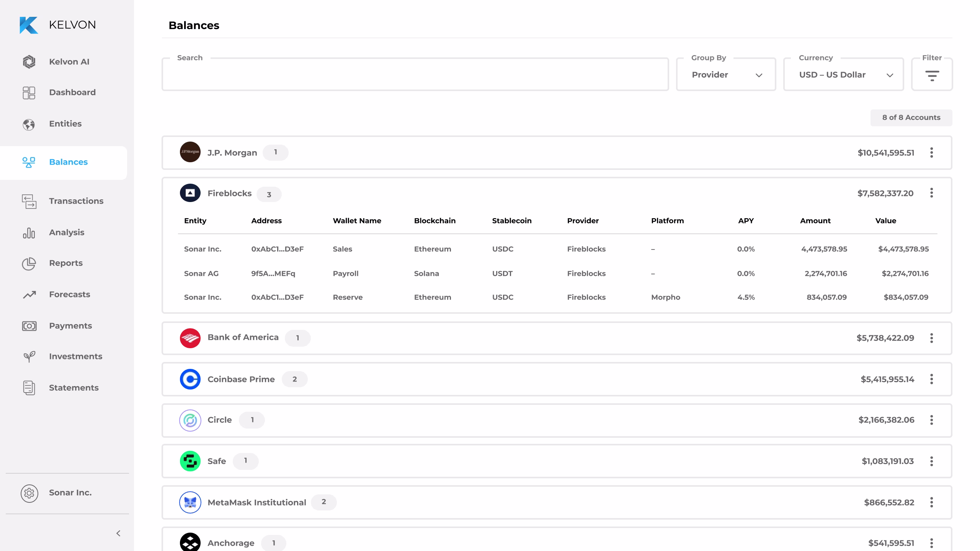This screenshot has height=551, width=980.
Task: Click the Circle logo icon
Action: (x=190, y=421)
